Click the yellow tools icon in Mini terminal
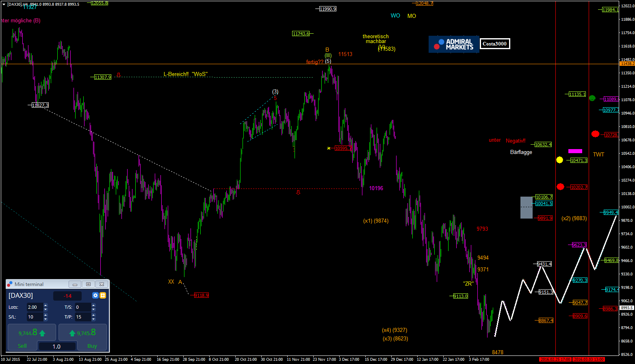Viewport: 635px width, 364px height. tap(103, 295)
